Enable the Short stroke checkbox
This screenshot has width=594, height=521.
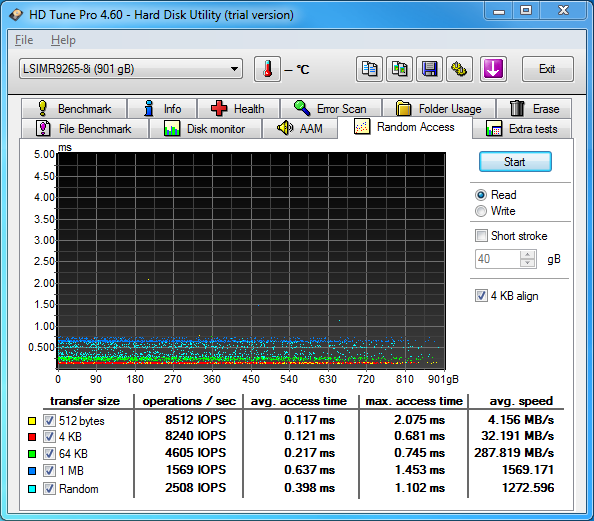click(481, 236)
